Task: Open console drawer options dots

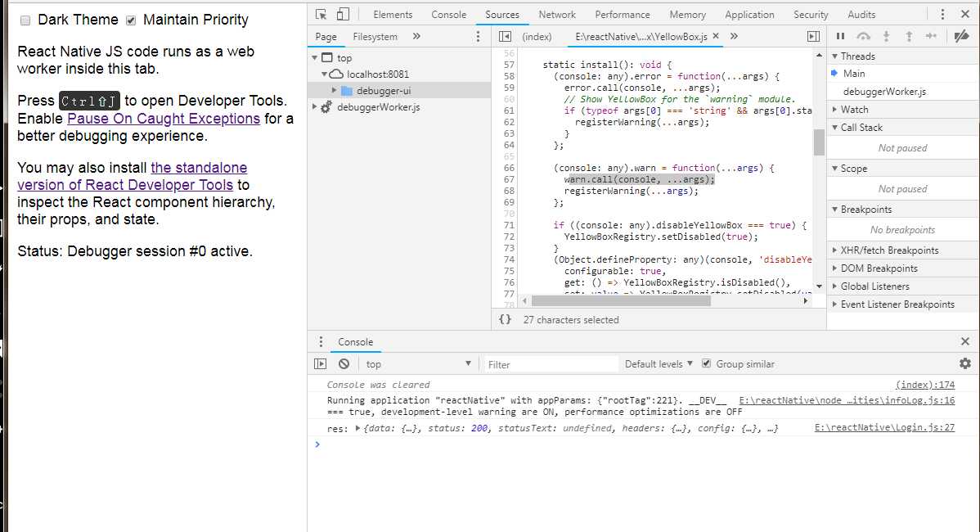Action: tap(321, 341)
